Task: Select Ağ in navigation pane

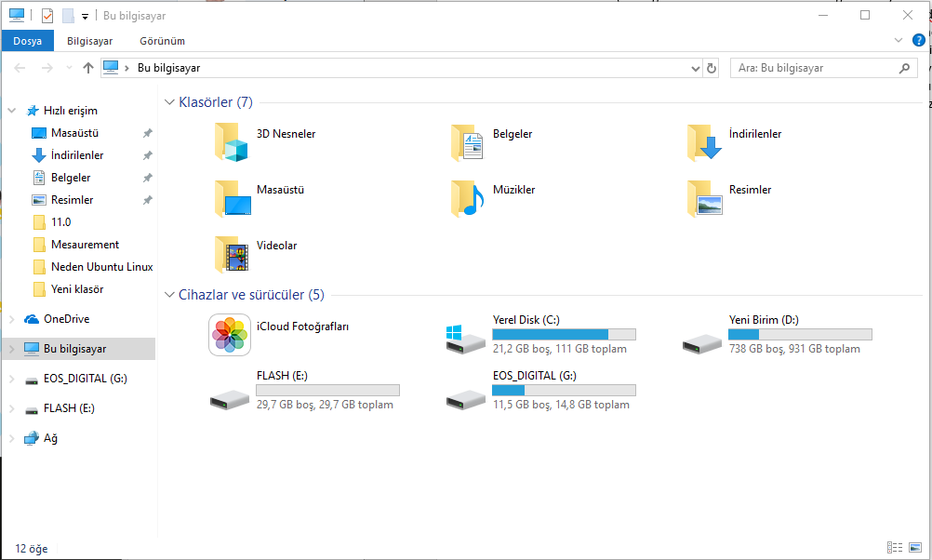Action: [x=50, y=438]
